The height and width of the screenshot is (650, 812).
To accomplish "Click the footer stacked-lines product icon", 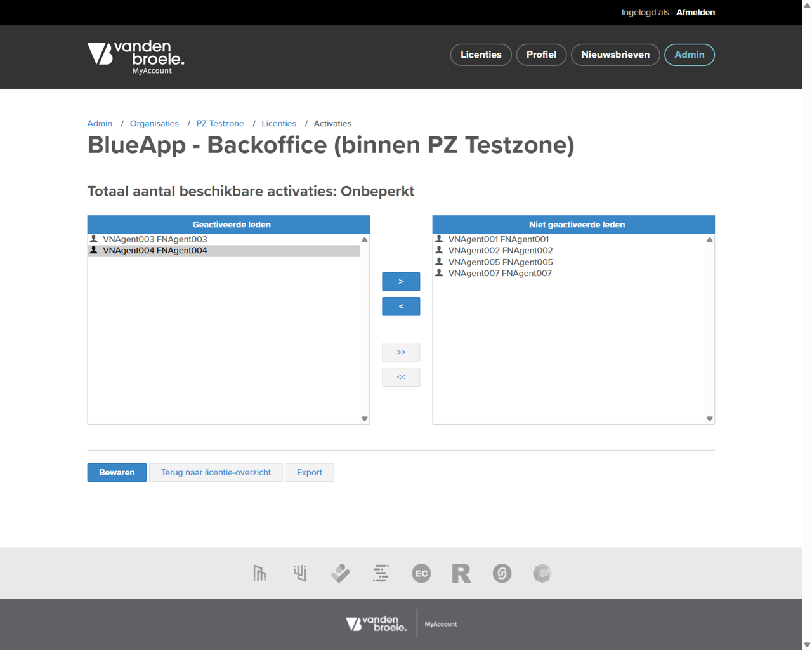I will tap(381, 573).
